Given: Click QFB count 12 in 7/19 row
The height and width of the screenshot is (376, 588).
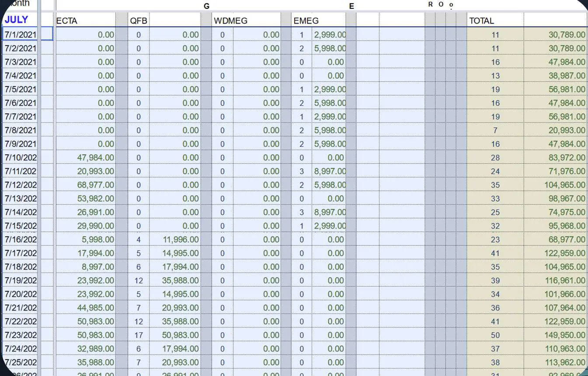Looking at the screenshot, I should coord(139,281).
